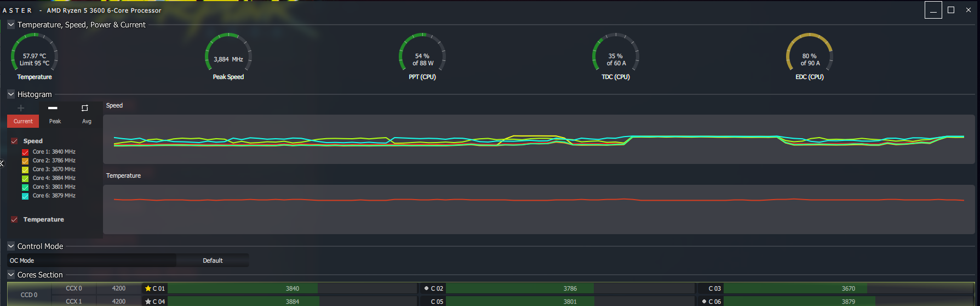Click the C 03 speed bar showing 3670

849,288
